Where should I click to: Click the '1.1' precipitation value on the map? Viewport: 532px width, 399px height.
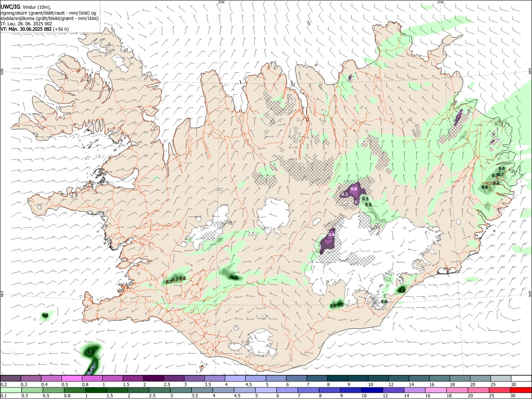pyautogui.click(x=333, y=306)
